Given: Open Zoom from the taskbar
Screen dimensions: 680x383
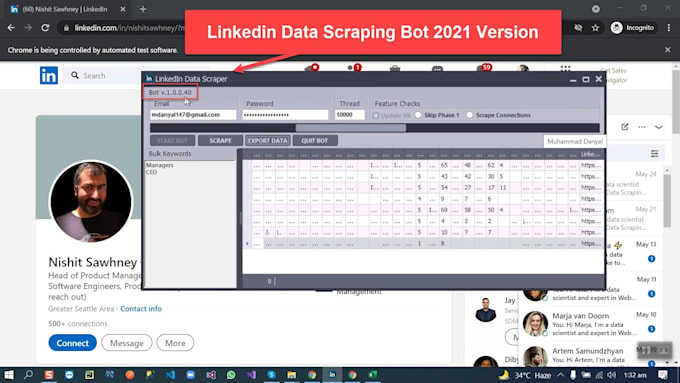Looking at the screenshot, I should 190,375.
